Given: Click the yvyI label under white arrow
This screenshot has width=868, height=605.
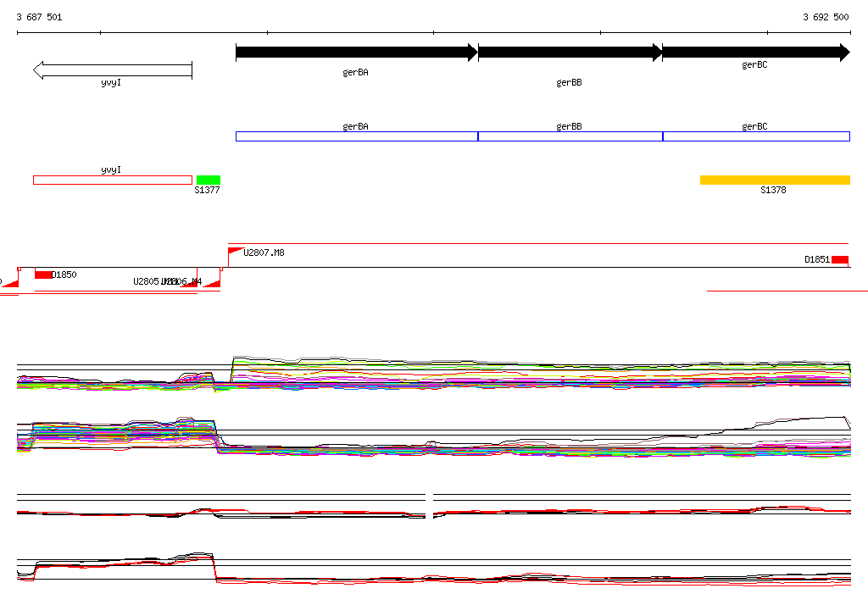Looking at the screenshot, I should pyautogui.click(x=111, y=82).
